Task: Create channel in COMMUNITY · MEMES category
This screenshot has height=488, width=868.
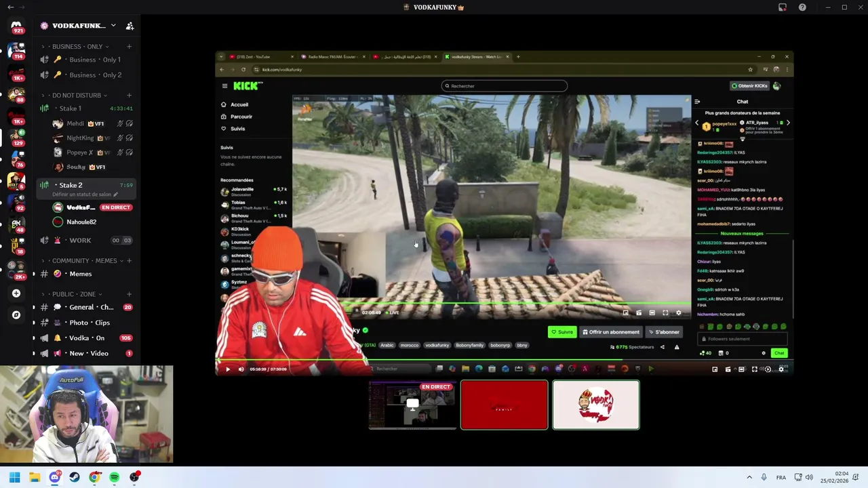Action: pyautogui.click(x=129, y=261)
